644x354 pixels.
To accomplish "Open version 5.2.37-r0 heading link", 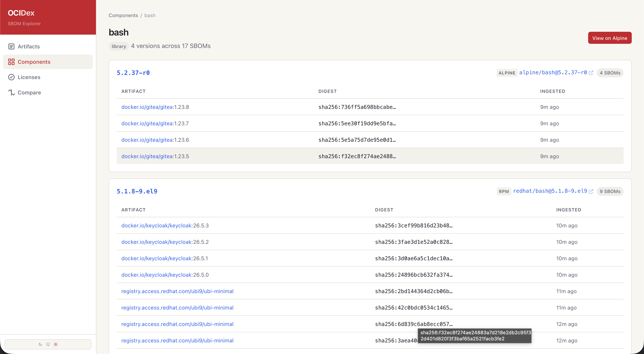I will pos(133,73).
